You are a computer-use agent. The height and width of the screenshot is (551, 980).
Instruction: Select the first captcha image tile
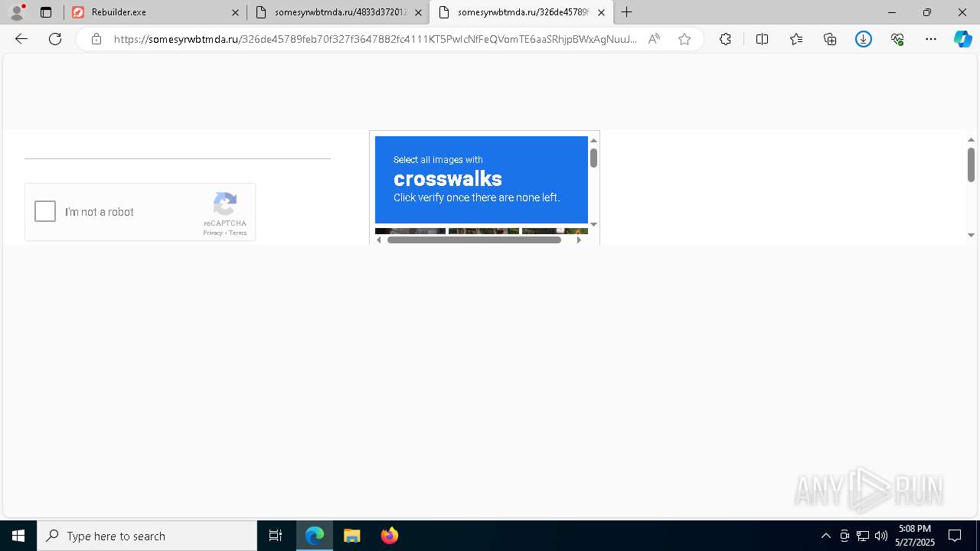(x=410, y=231)
